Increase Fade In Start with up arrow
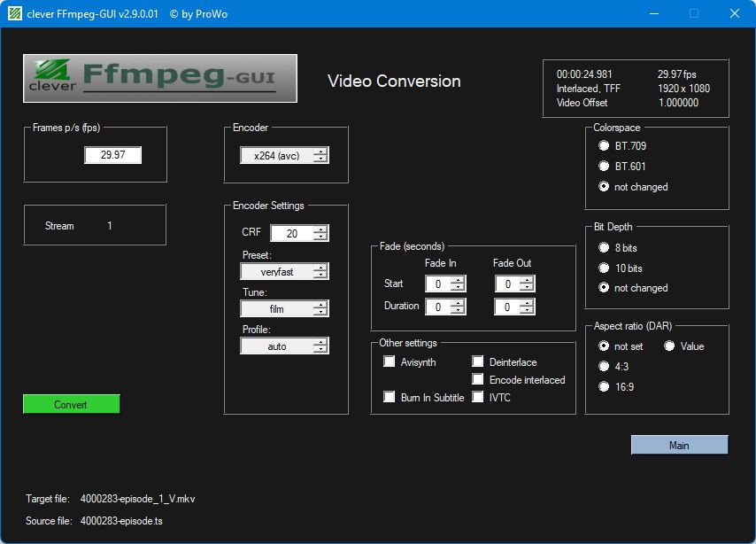Image resolution: width=756 pixels, height=544 pixels. pos(458,280)
